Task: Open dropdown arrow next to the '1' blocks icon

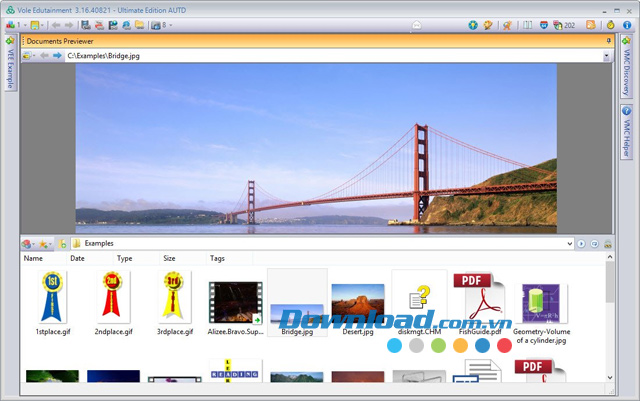Action: (25, 25)
